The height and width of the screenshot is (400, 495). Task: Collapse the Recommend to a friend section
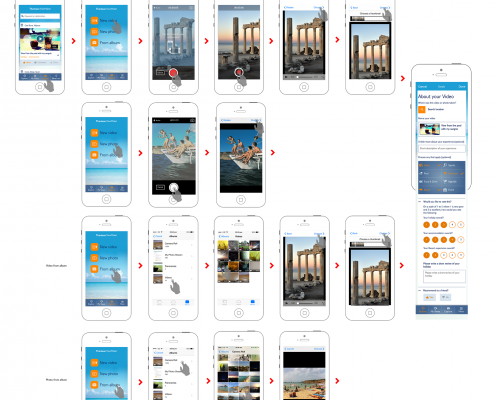coord(420,290)
